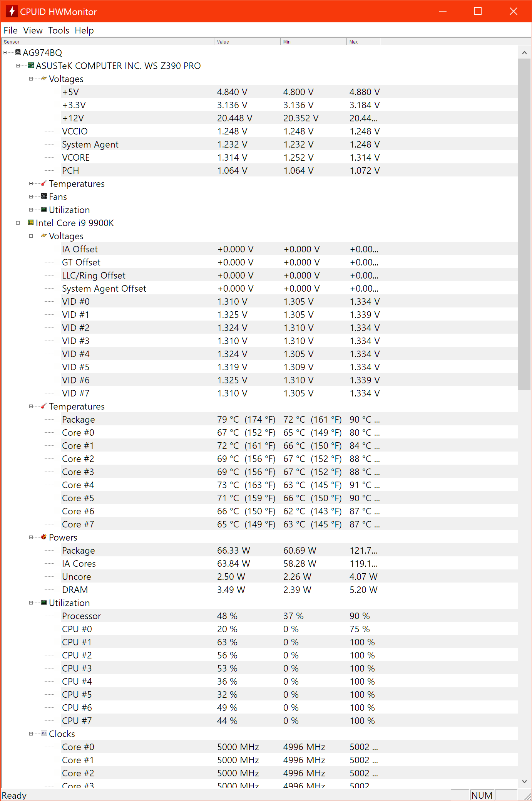
Task: Collapse the ASUSTeK WS Z390 PRO node
Action: 18,65
